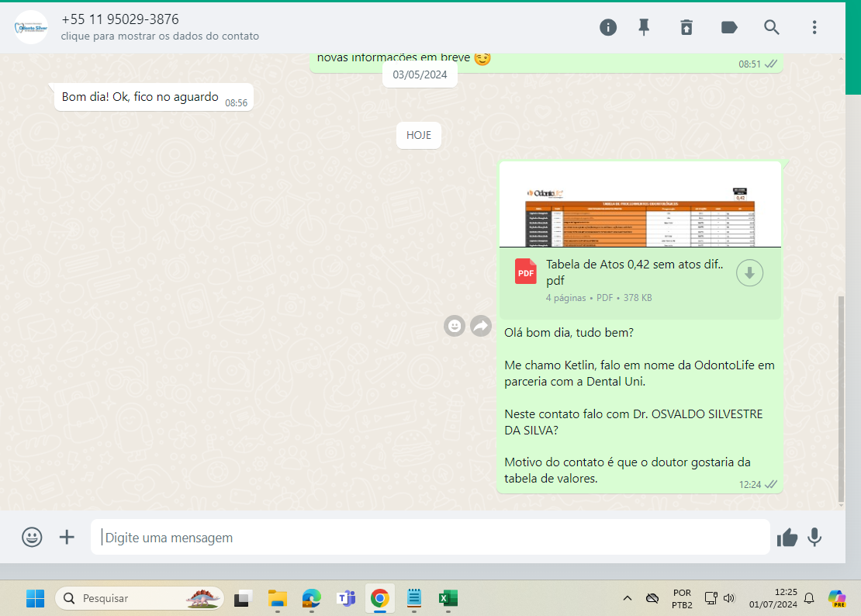Viewport: 861px width, 616px height.
Task: Open the red PDF file icon
Action: [525, 272]
